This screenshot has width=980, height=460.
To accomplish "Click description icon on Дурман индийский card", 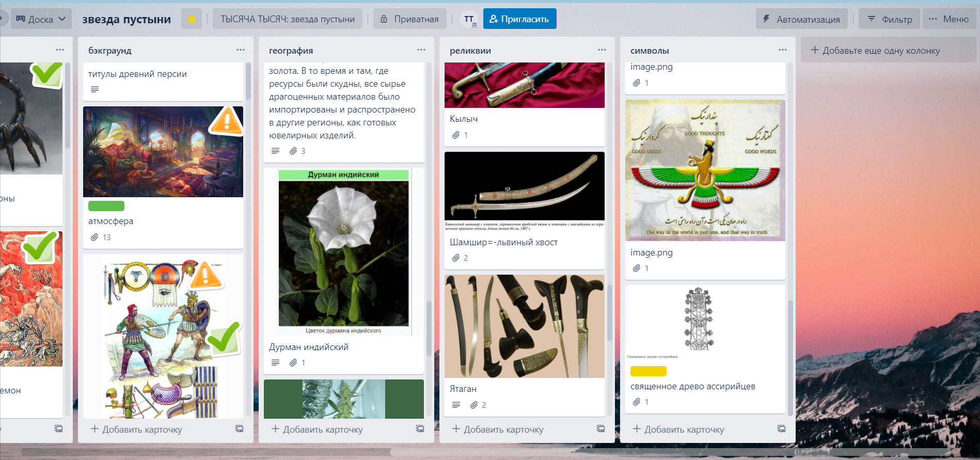I will click(276, 363).
